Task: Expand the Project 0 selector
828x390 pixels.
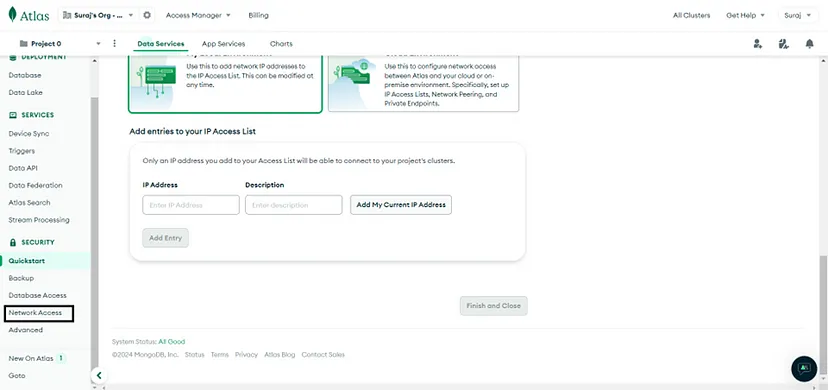Action: [60, 44]
